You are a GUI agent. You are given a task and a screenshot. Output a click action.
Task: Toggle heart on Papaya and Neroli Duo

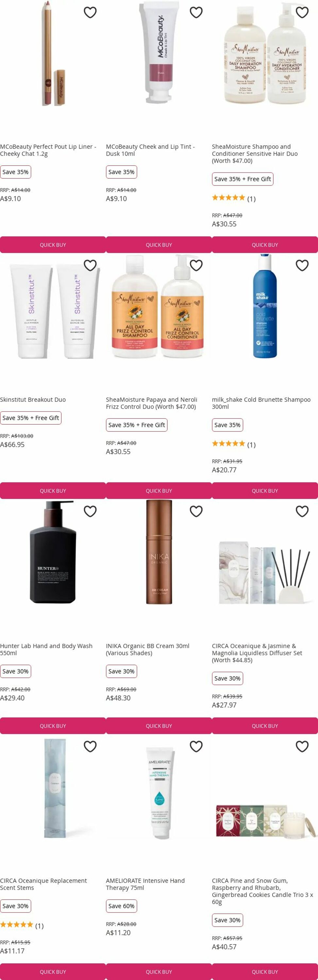(196, 265)
